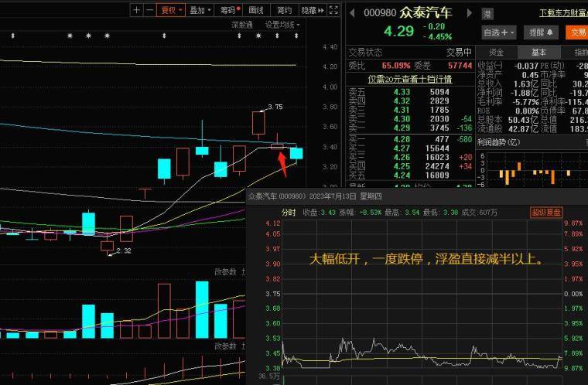This screenshot has width=588, height=385.
Task: Click the 超级复盘 button in popup
Action: [x=546, y=213]
